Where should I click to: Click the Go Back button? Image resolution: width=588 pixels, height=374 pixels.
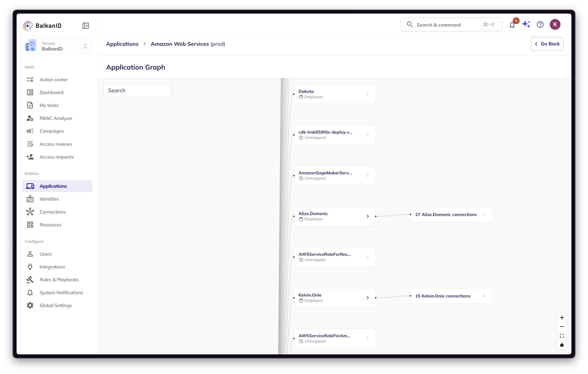point(547,44)
